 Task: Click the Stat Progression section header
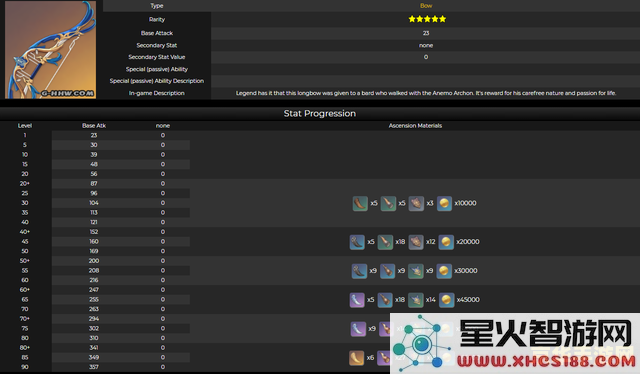tap(320, 114)
